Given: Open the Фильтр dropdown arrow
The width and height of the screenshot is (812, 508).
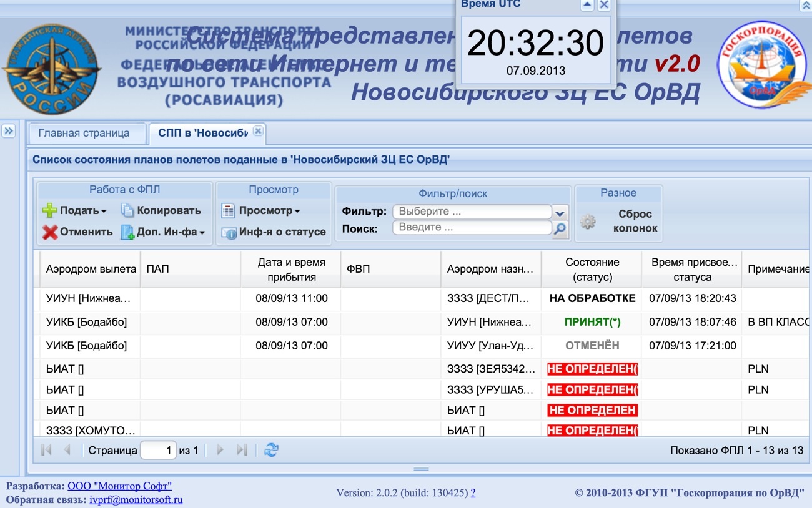Looking at the screenshot, I should tap(560, 212).
